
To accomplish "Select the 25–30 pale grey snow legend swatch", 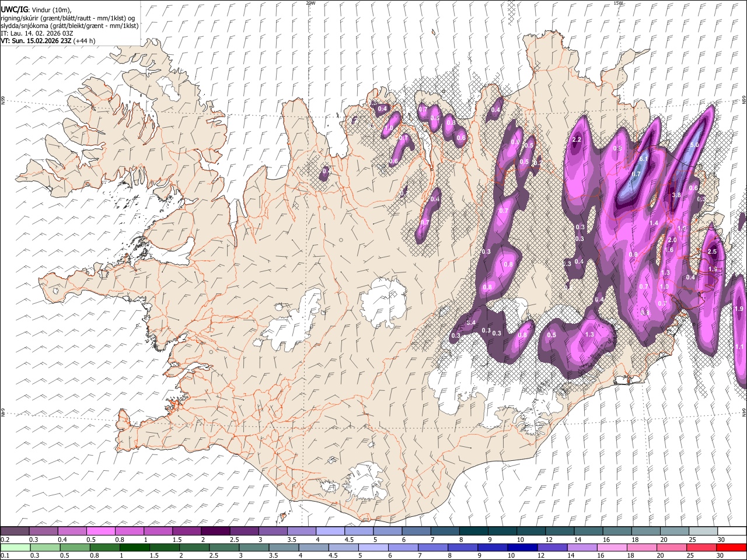I will pos(704,531).
